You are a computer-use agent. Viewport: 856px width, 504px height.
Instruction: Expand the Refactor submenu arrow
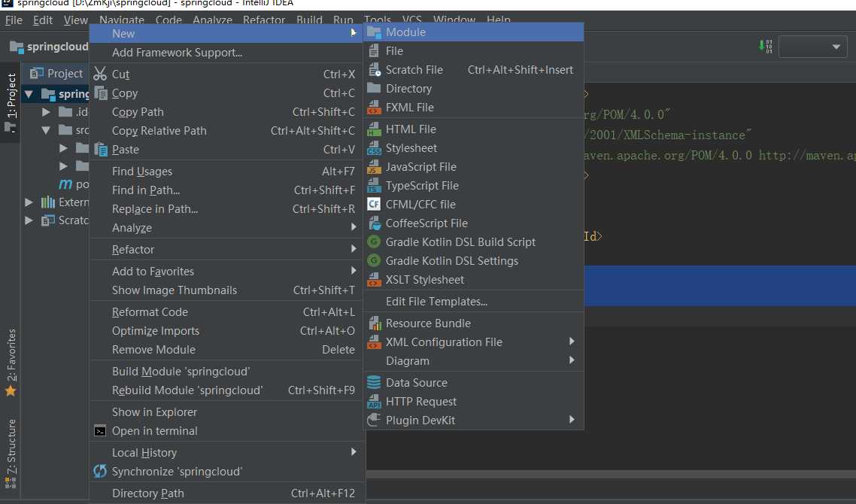point(354,249)
